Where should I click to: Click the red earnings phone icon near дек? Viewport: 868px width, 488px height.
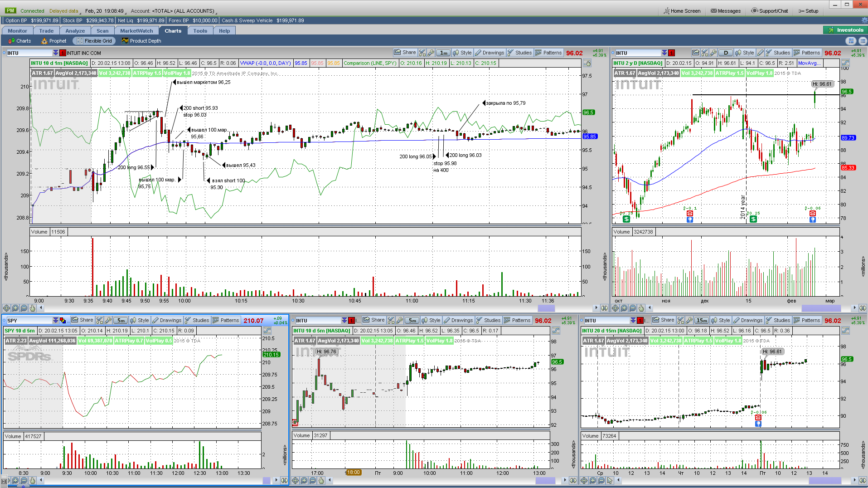[690, 214]
